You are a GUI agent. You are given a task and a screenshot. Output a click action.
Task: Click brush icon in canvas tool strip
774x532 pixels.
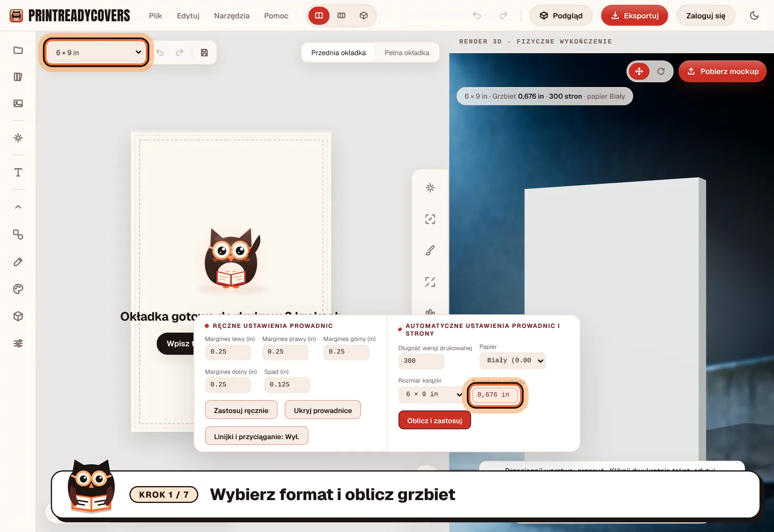(x=430, y=251)
